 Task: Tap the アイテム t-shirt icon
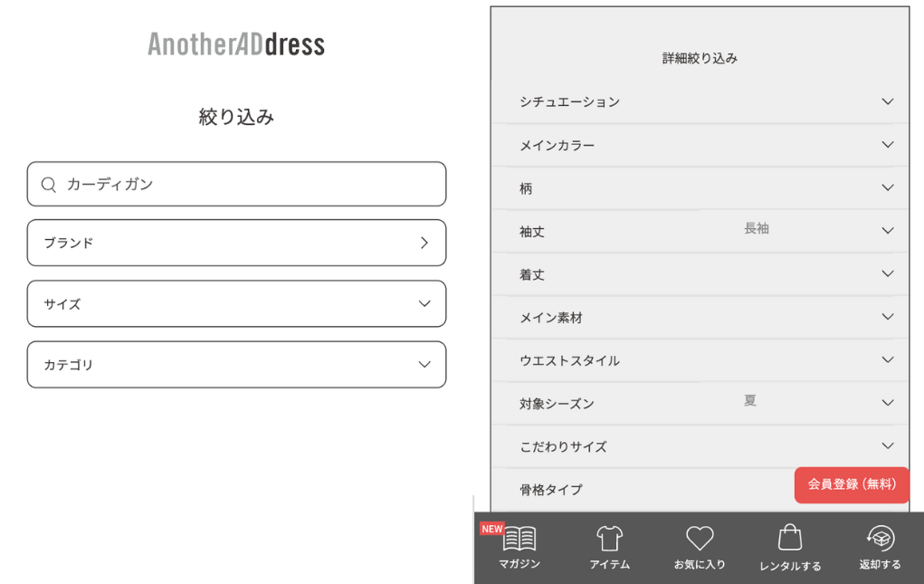pyautogui.click(x=609, y=540)
